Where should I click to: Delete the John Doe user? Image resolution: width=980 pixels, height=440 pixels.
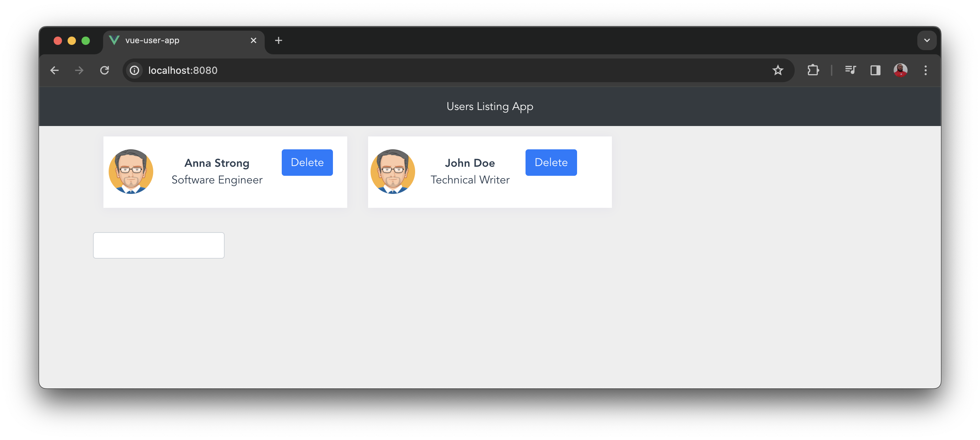(551, 162)
